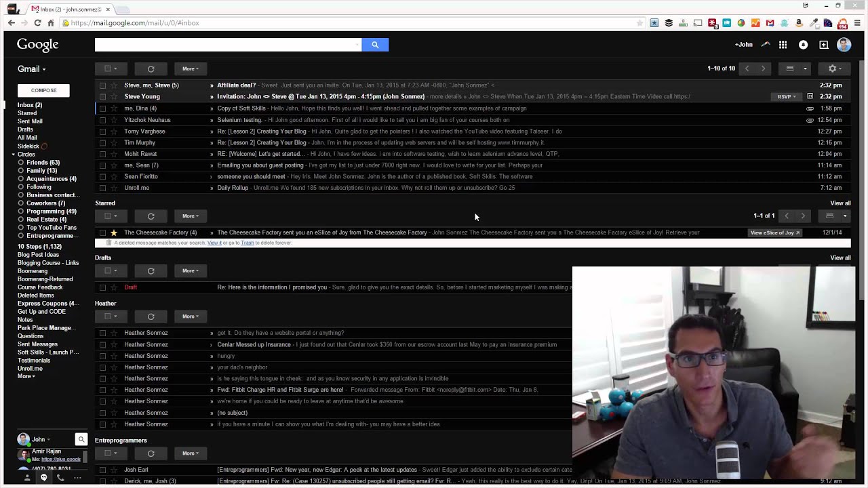Bookmark this page with star icon
Screen dimensions: 868x488
(639, 23)
